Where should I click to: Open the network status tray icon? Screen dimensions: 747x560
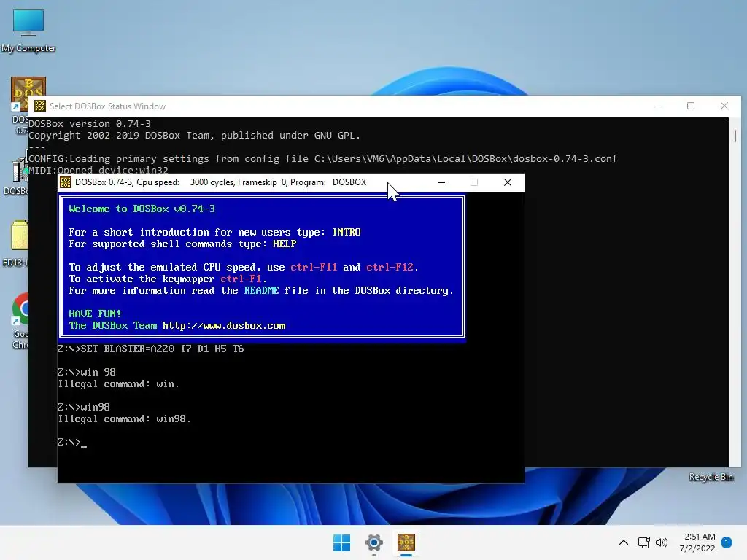[x=643, y=542]
